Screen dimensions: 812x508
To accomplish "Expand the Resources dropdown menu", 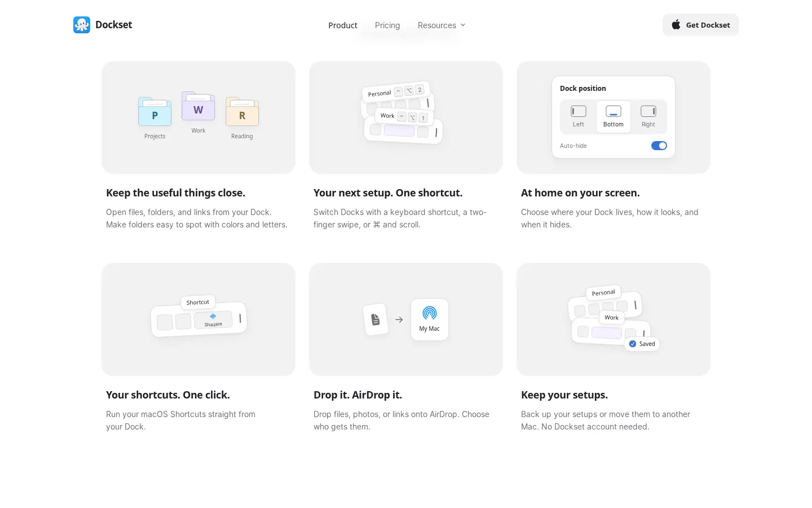I will [442, 25].
